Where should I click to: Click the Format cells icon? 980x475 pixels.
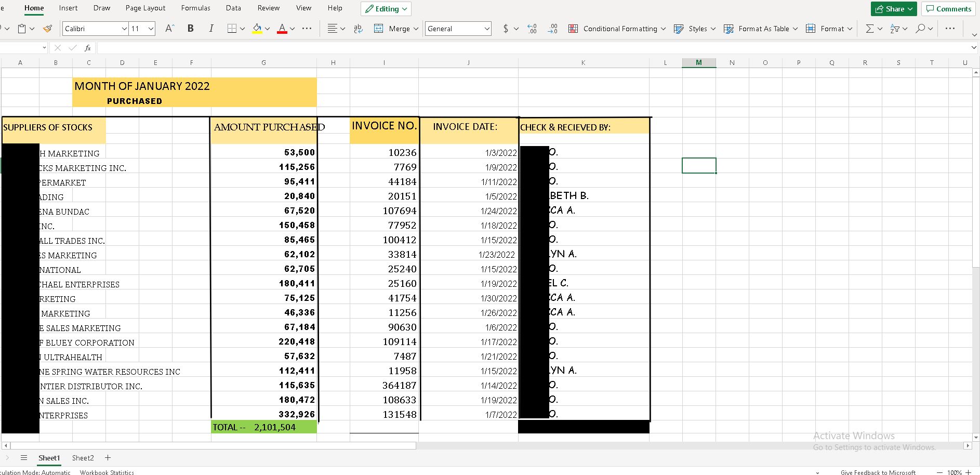(811, 29)
